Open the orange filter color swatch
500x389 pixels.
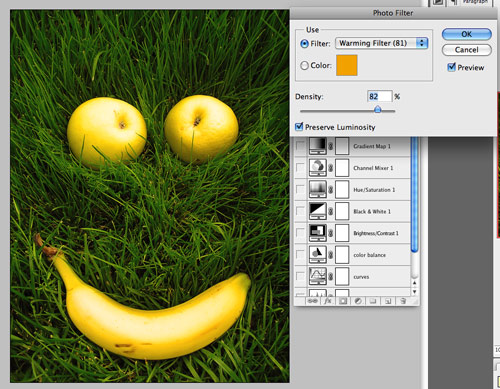point(347,65)
